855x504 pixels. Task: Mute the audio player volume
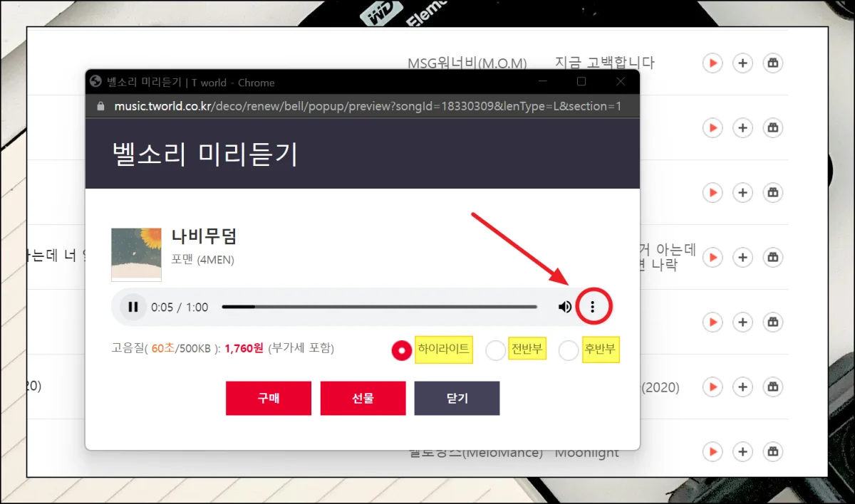click(565, 307)
